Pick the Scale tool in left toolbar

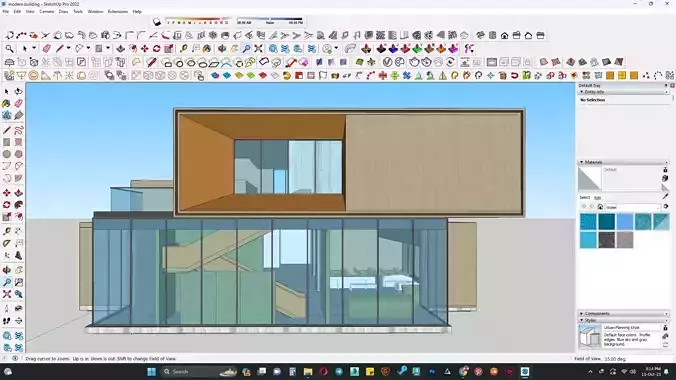[x=6, y=217]
